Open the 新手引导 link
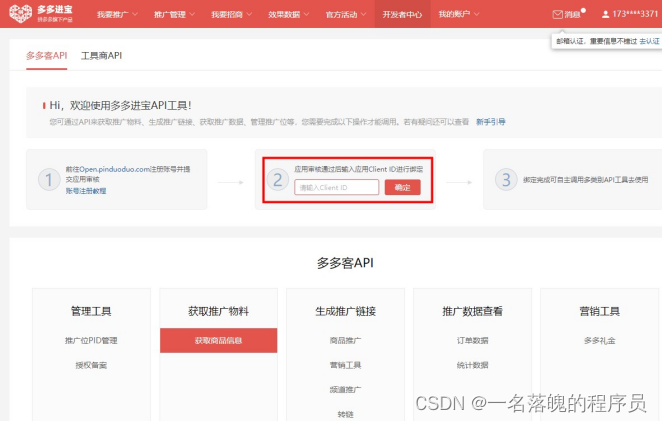662x422 pixels. coord(491,122)
